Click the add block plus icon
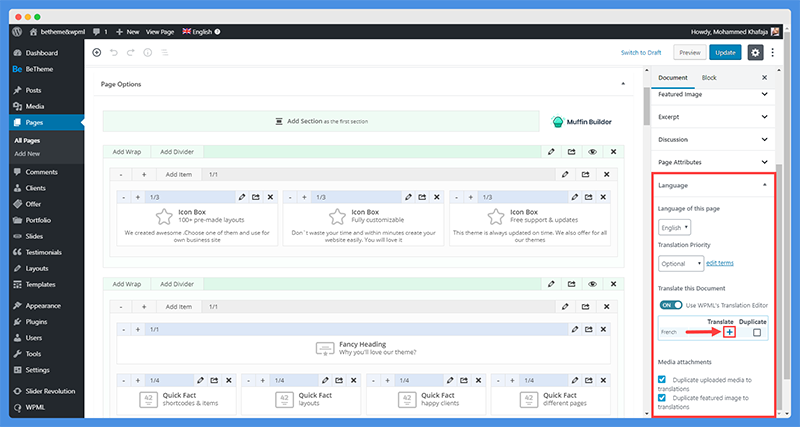Screen dimensions: 800x427 point(96,53)
